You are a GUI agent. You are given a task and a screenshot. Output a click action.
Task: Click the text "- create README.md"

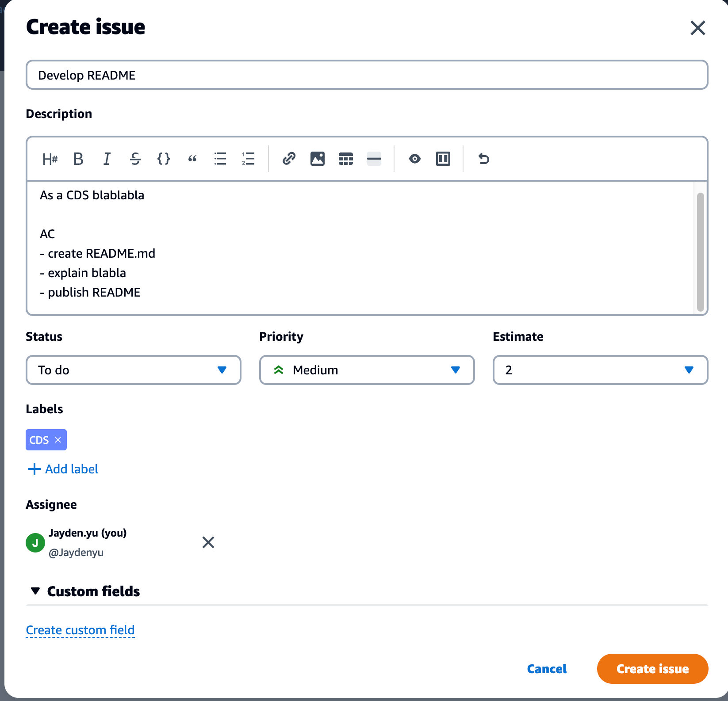point(98,254)
